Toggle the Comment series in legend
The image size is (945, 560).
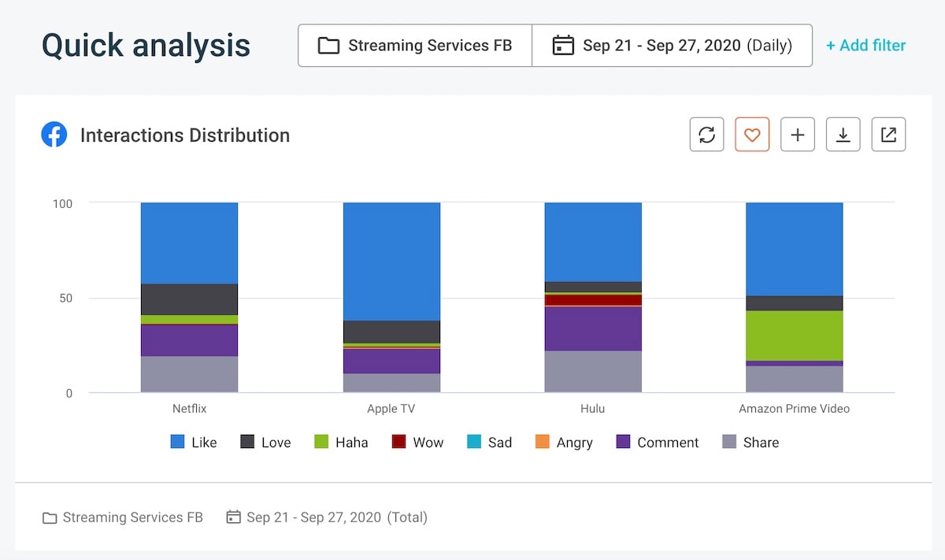pos(658,442)
